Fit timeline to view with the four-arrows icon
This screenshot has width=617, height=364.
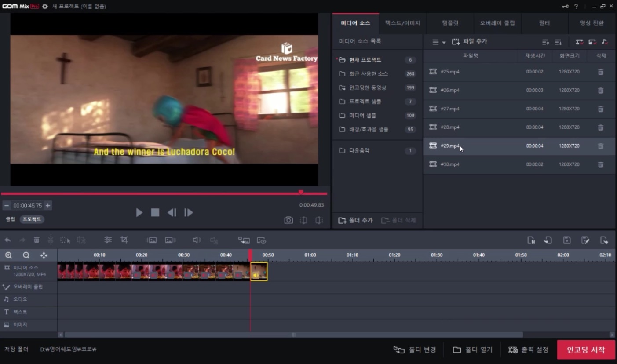44,255
